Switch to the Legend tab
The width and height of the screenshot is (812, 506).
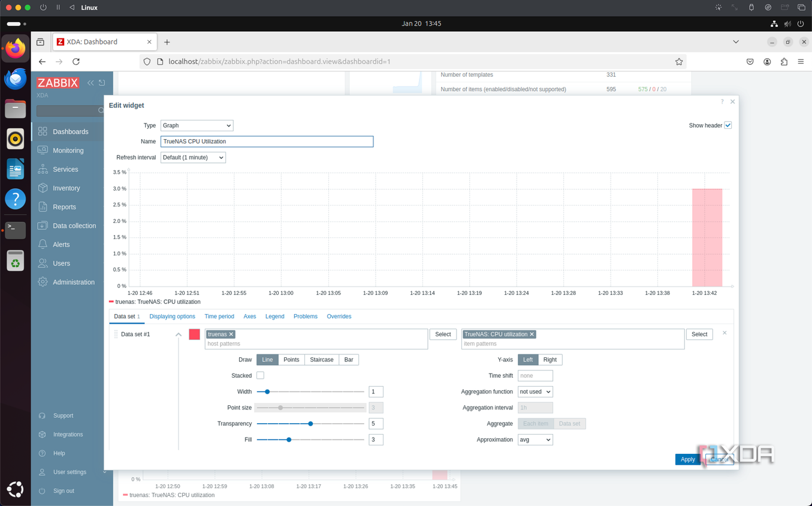274,317
